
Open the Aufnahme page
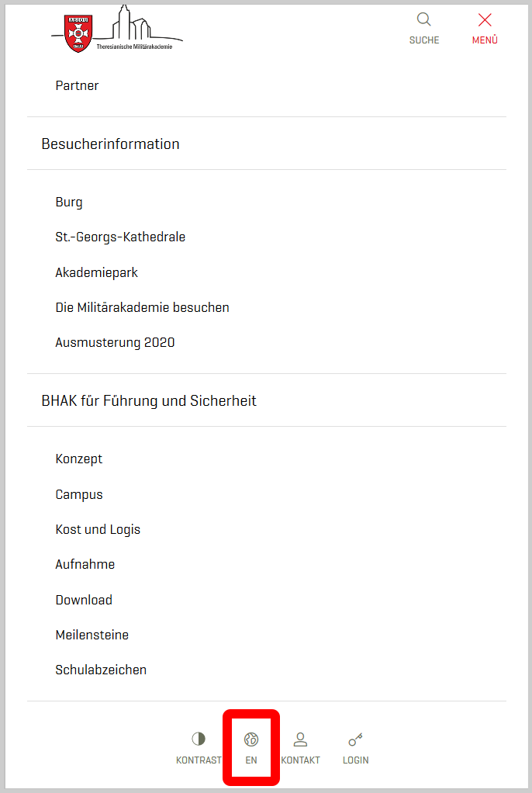(85, 564)
